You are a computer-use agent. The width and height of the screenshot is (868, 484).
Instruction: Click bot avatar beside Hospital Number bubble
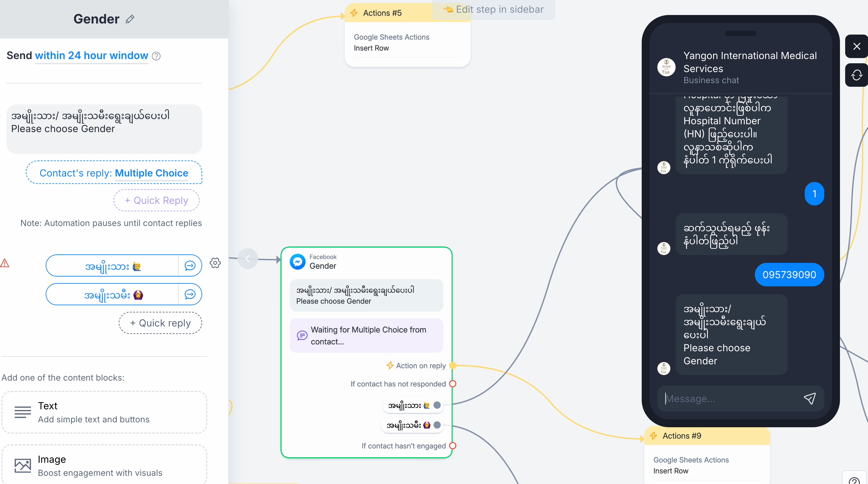point(664,168)
